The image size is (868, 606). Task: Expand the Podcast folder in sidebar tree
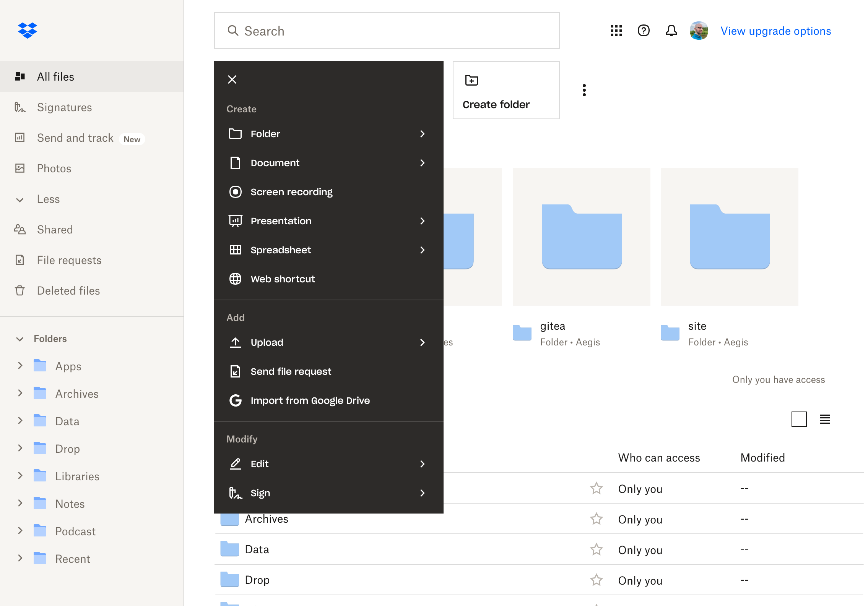point(20,531)
